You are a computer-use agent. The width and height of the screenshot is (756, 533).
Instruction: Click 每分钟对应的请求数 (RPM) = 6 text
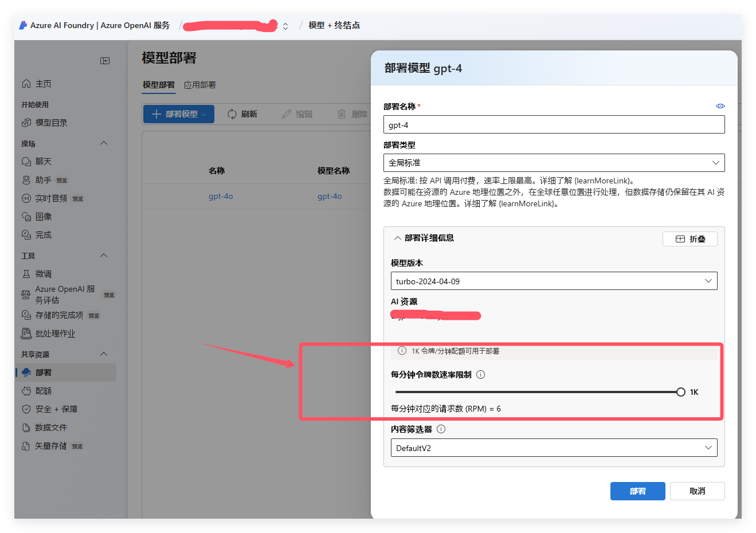pyautogui.click(x=446, y=409)
